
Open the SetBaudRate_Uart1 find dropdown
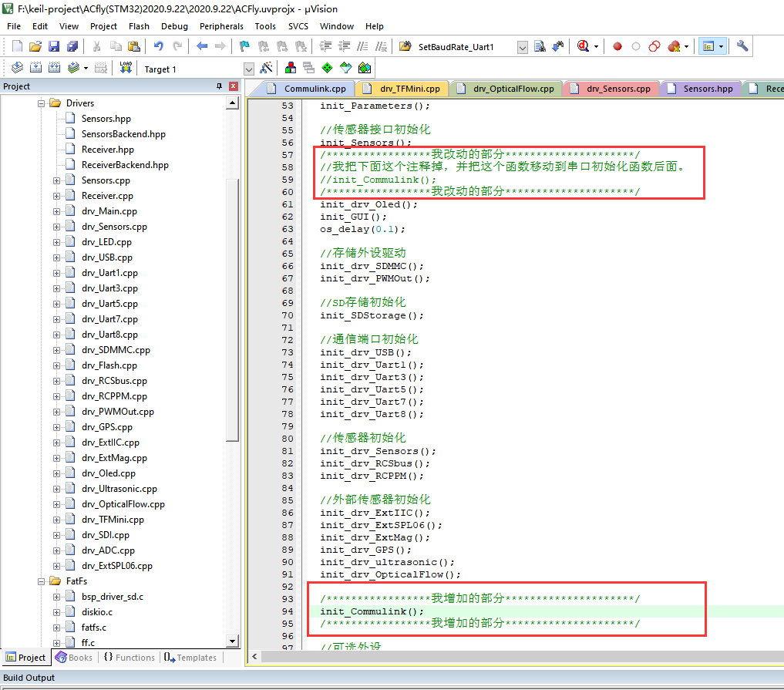click(523, 48)
